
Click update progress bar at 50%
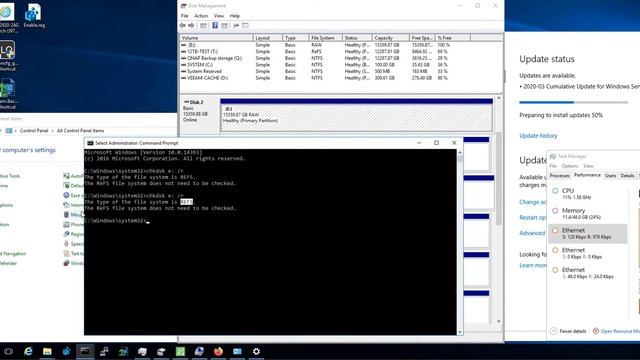tap(573, 102)
